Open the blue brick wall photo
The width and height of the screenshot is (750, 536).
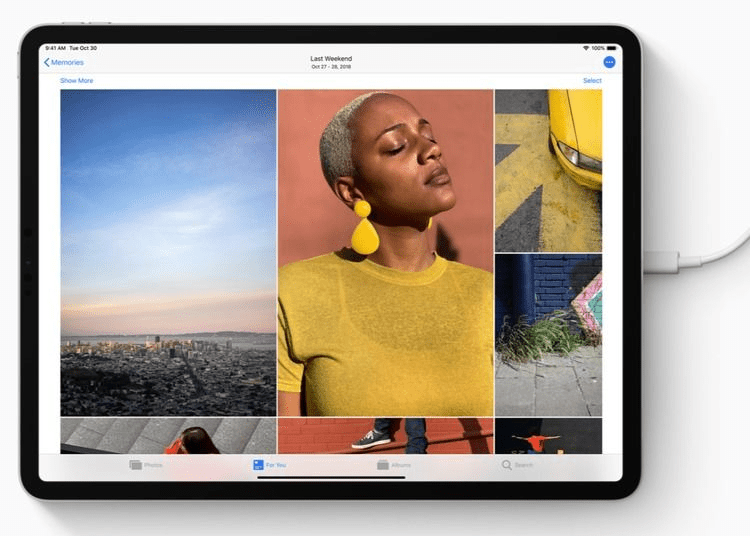tap(549, 335)
